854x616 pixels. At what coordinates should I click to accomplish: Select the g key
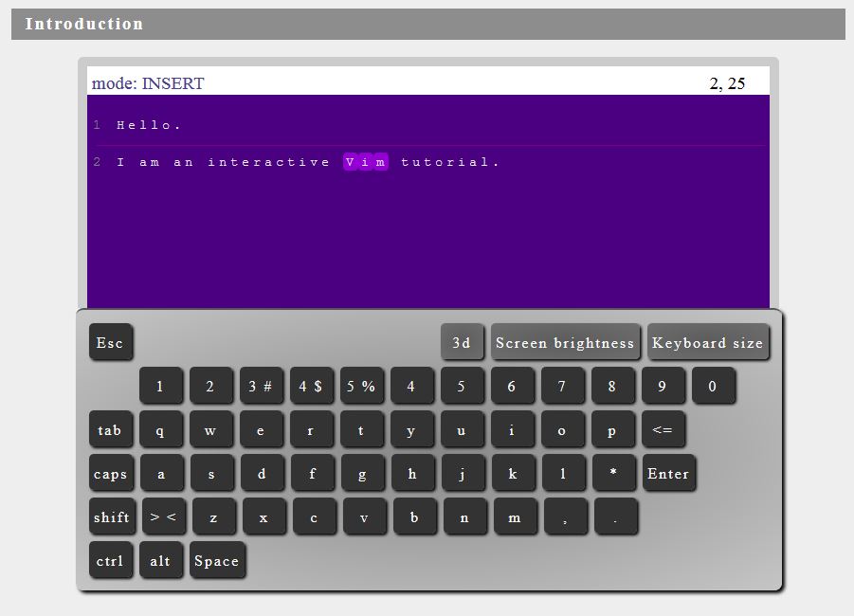pyautogui.click(x=363, y=473)
